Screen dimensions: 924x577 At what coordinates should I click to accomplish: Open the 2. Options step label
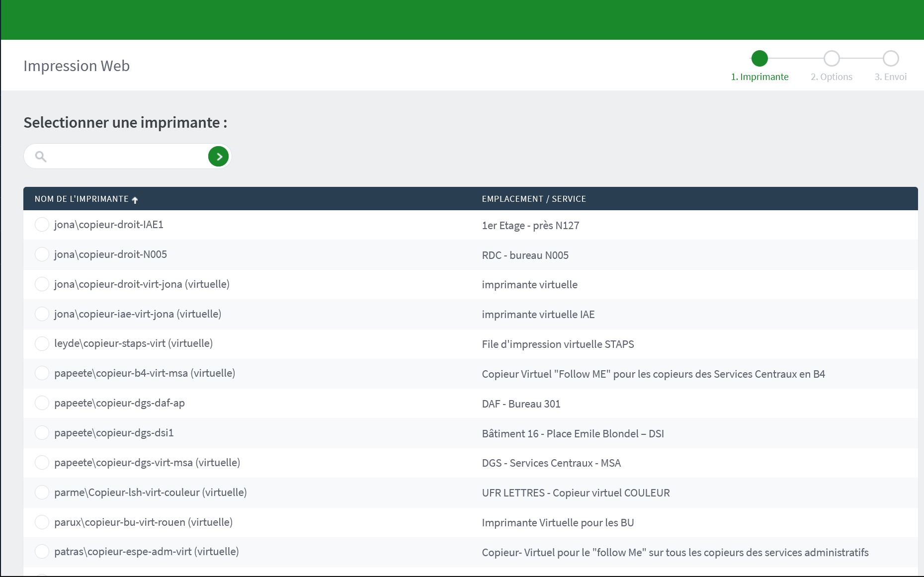point(831,77)
